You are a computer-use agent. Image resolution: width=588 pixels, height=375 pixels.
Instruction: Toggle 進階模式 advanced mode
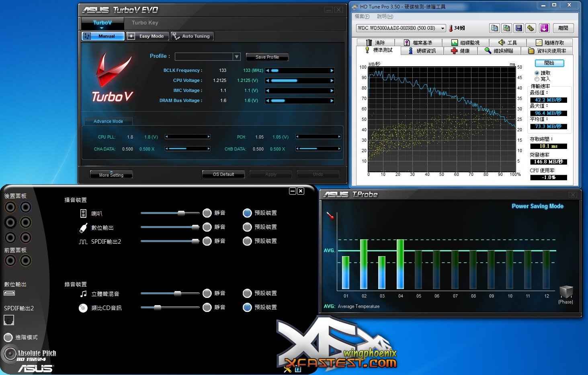(x=8, y=337)
